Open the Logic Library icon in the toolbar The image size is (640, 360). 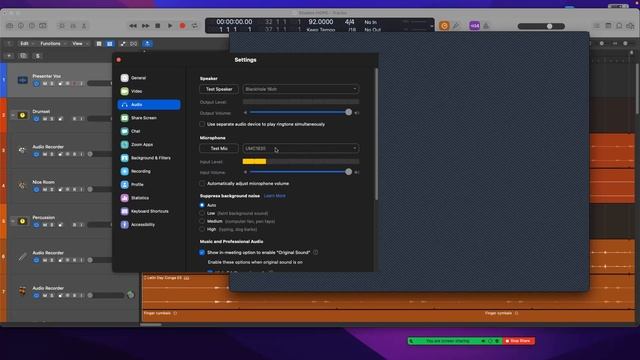[x=9, y=26]
